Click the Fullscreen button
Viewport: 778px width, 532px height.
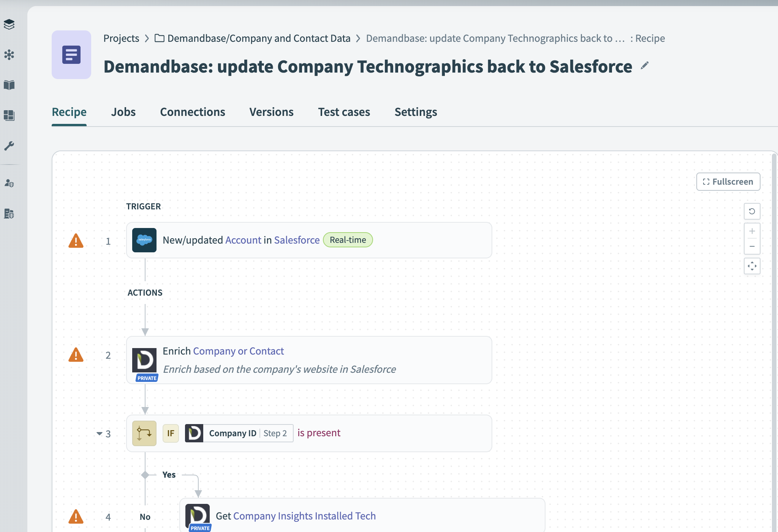(728, 182)
